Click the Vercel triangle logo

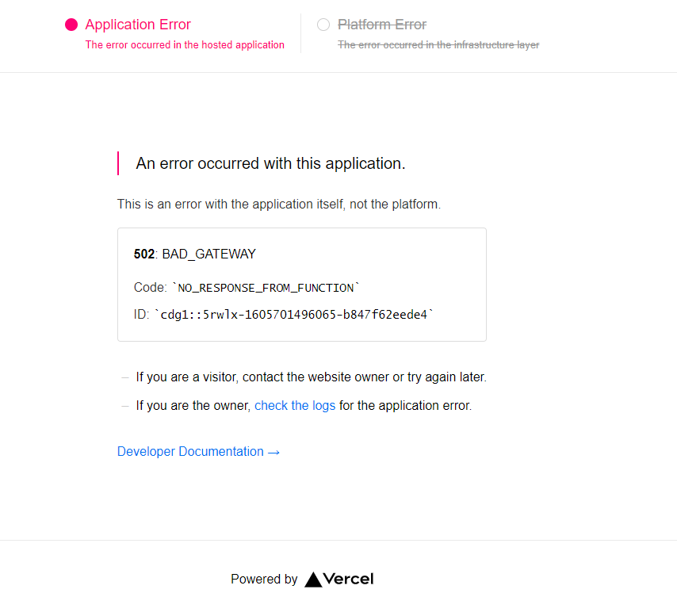[x=313, y=580]
